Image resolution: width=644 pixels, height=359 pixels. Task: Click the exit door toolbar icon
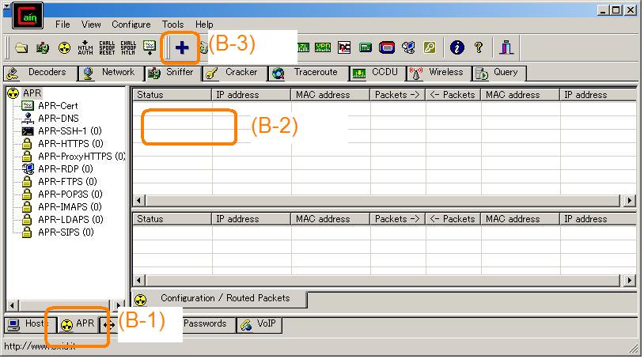(x=506, y=47)
